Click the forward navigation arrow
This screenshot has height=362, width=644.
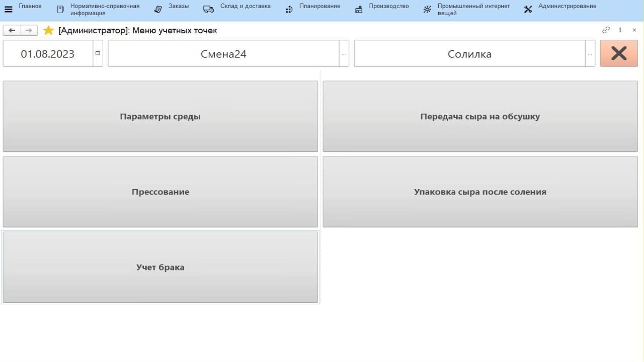click(x=29, y=31)
